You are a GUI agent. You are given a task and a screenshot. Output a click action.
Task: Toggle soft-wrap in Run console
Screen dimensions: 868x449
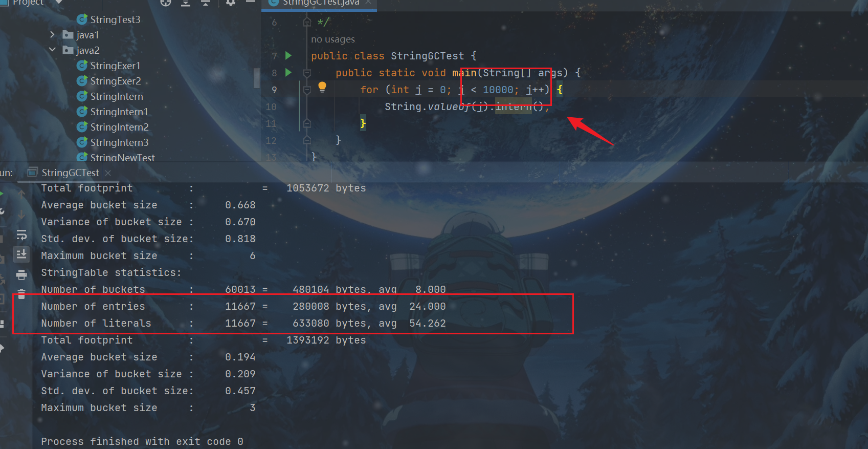21,235
